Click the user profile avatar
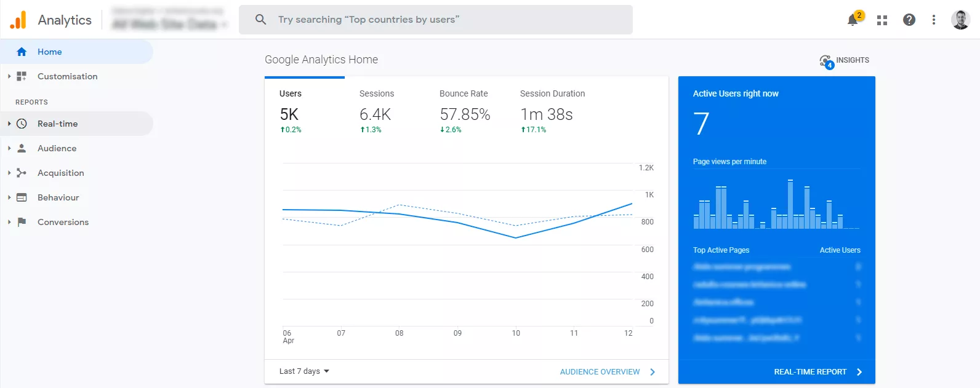This screenshot has height=388, width=980. [x=960, y=20]
